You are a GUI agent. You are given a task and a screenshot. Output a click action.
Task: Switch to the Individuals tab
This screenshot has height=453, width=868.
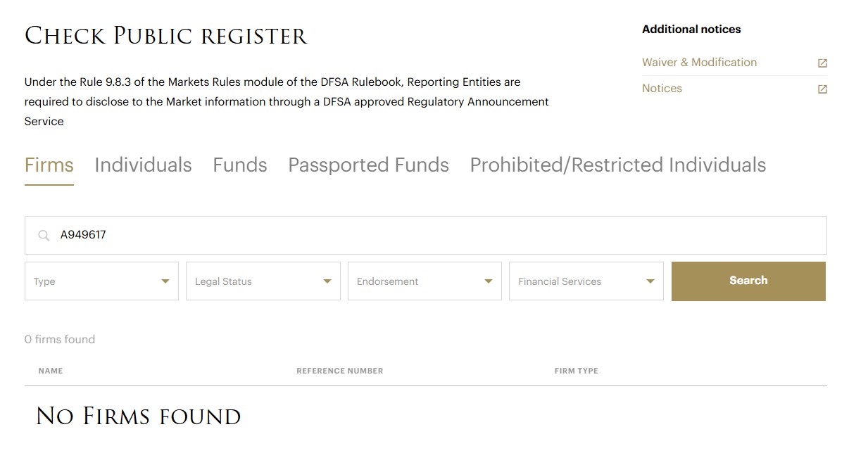(143, 165)
